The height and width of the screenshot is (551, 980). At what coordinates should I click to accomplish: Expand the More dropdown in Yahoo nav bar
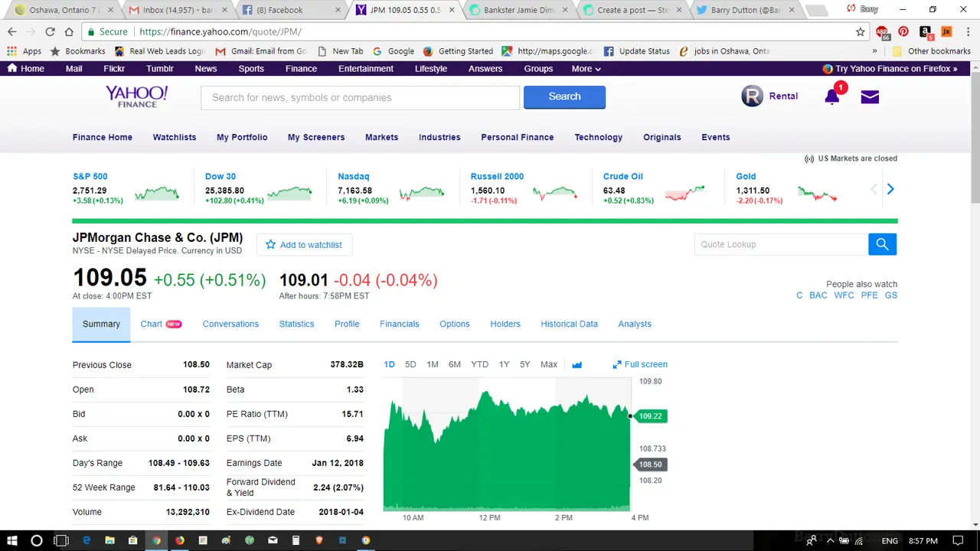(x=586, y=68)
